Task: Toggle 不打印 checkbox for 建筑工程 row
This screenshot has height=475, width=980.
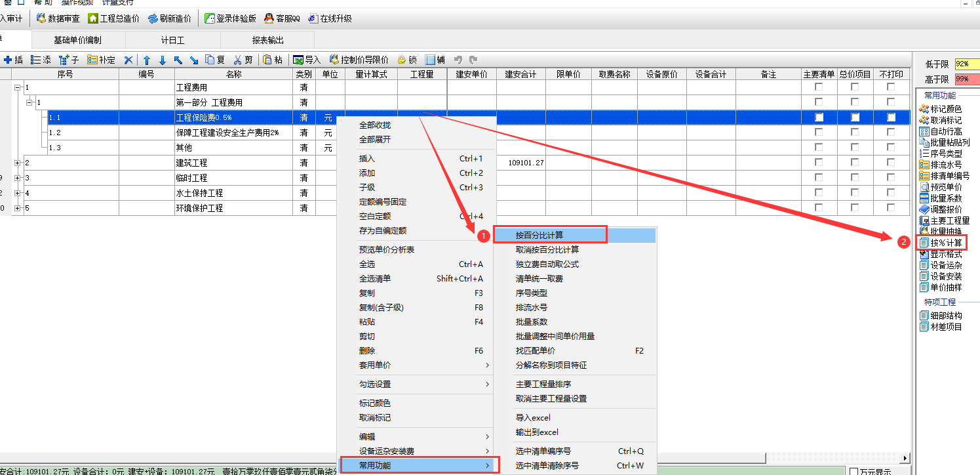Action: click(x=891, y=163)
